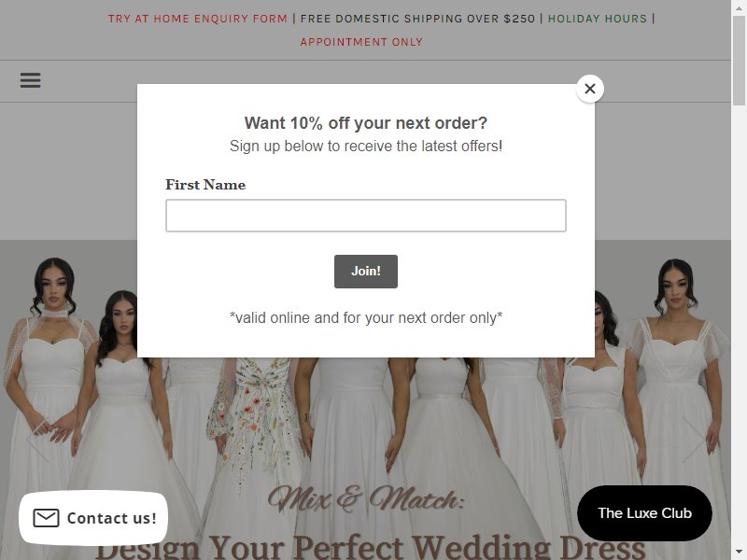Click the scrollbar up arrow
This screenshot has height=560, width=747.
pyautogui.click(x=739, y=6)
